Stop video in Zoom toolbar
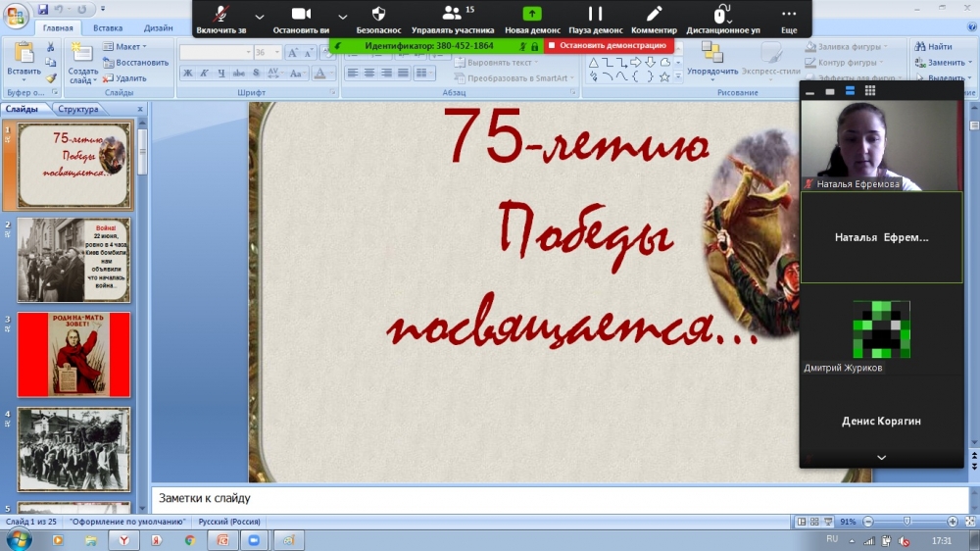The image size is (980, 551). click(x=301, y=19)
